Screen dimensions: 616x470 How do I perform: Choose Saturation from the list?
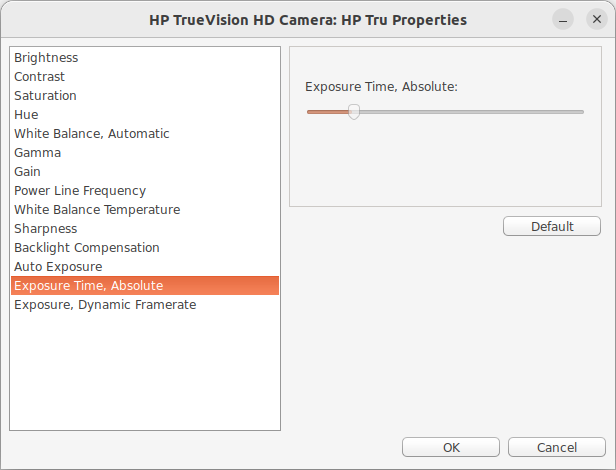(45, 96)
